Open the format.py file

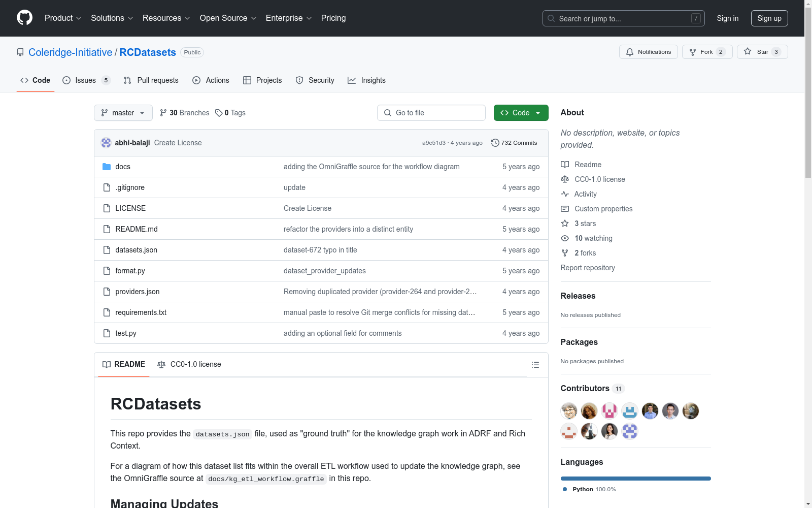(130, 271)
